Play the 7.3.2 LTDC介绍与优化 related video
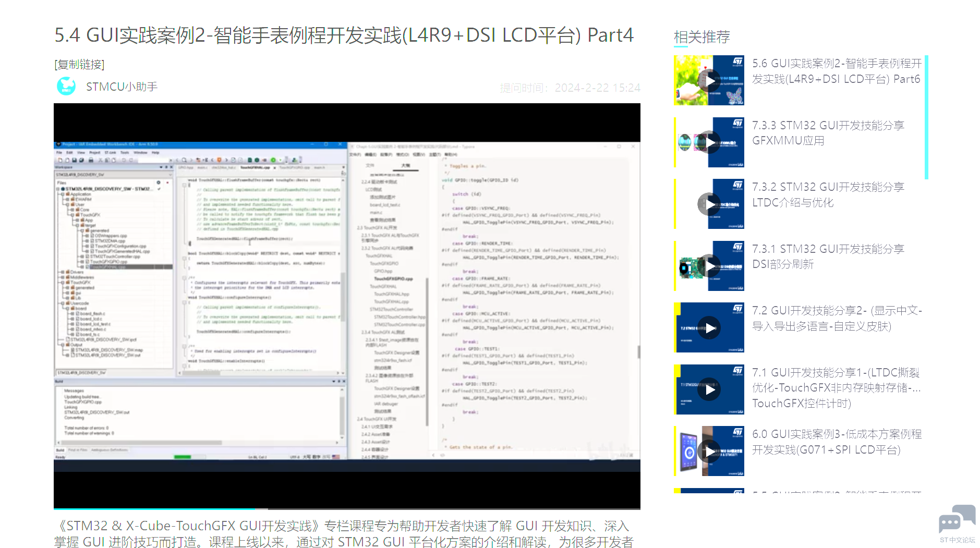980x548 pixels. tap(709, 204)
